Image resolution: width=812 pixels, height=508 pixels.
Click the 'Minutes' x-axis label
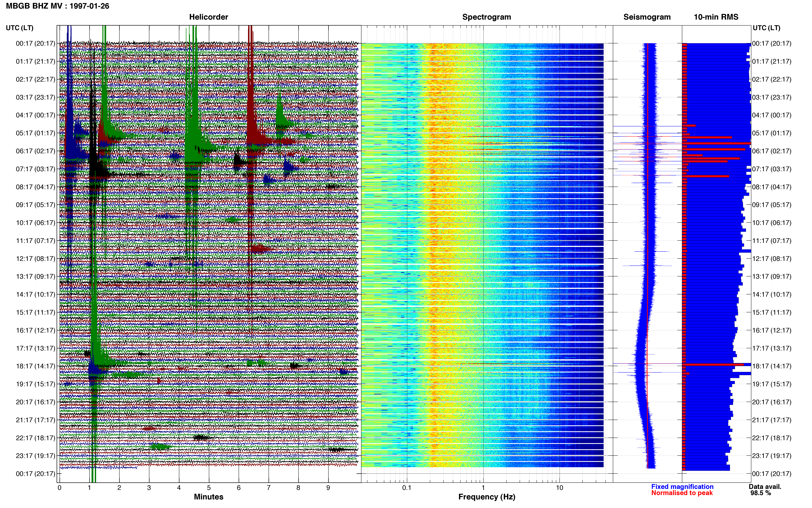(x=209, y=497)
